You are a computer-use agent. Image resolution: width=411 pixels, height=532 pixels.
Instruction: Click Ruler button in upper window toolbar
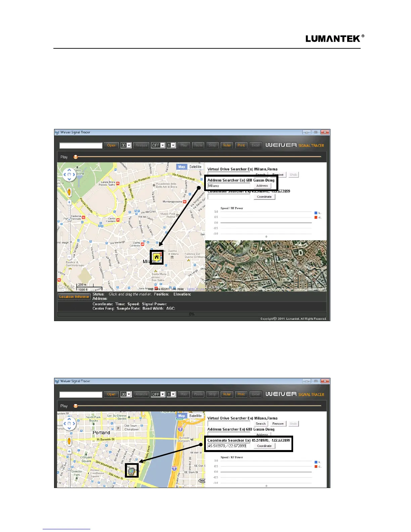[227, 145]
